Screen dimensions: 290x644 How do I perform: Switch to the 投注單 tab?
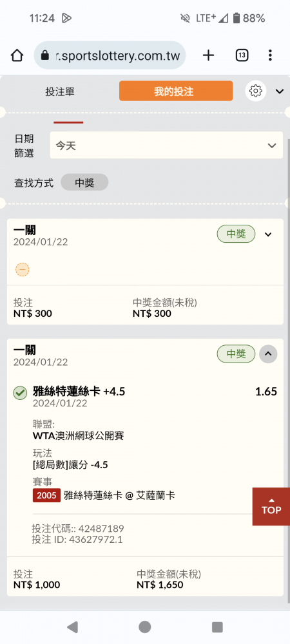[x=60, y=91]
